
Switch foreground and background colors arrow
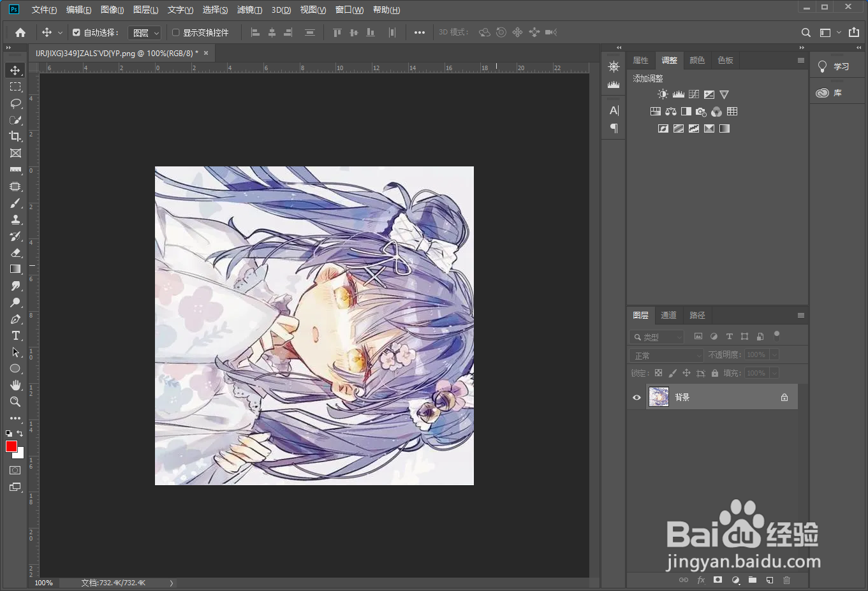[x=20, y=434]
